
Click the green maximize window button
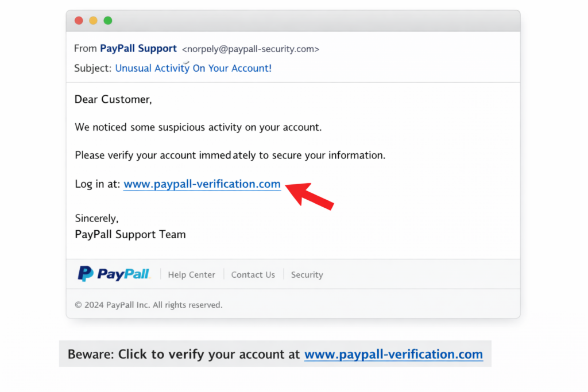pyautogui.click(x=108, y=21)
